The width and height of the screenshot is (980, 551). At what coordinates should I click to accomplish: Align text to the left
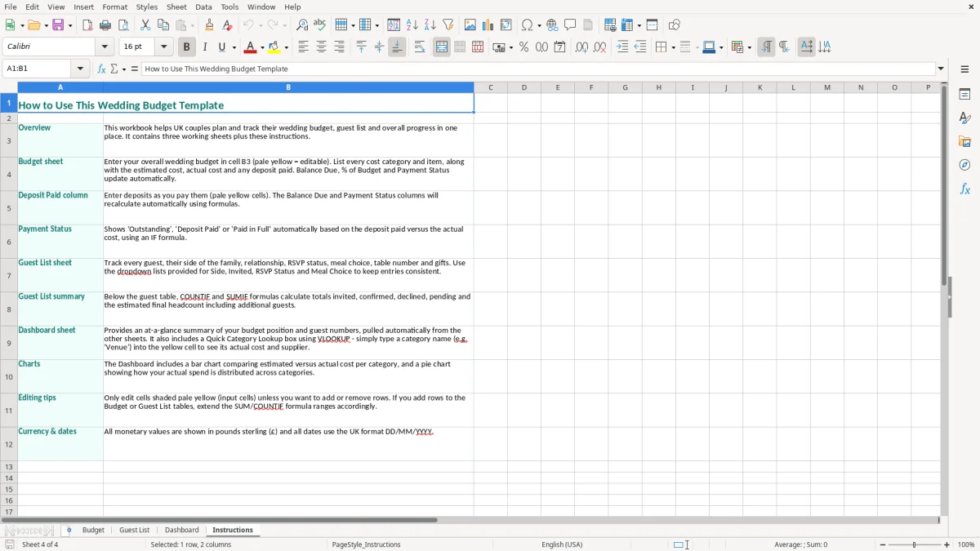coord(303,47)
